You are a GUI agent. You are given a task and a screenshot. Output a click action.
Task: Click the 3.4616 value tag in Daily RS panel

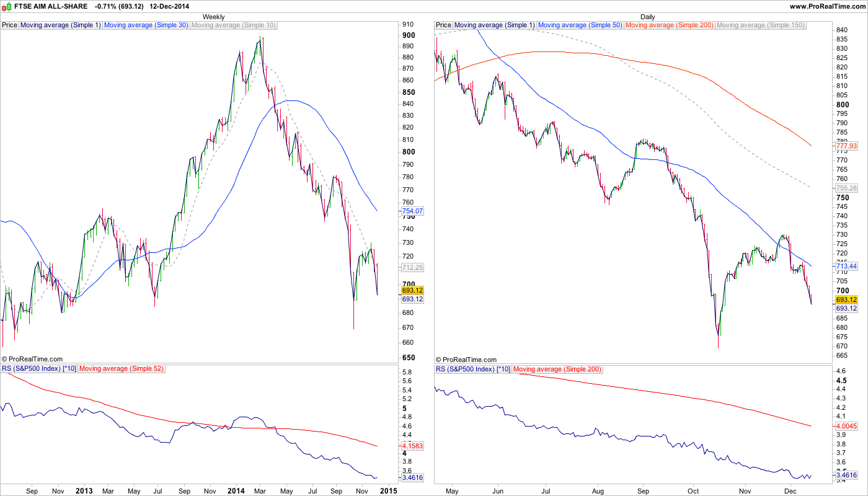(x=846, y=474)
